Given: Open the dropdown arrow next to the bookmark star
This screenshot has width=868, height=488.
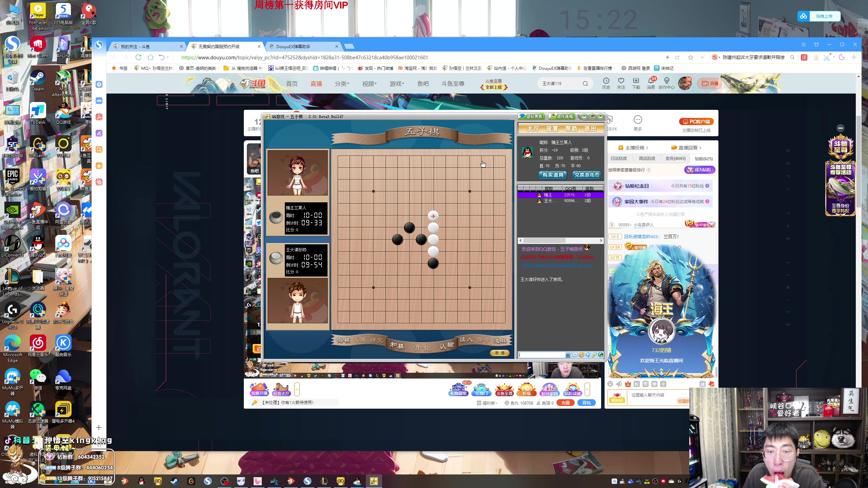Looking at the screenshot, I should (x=702, y=57).
